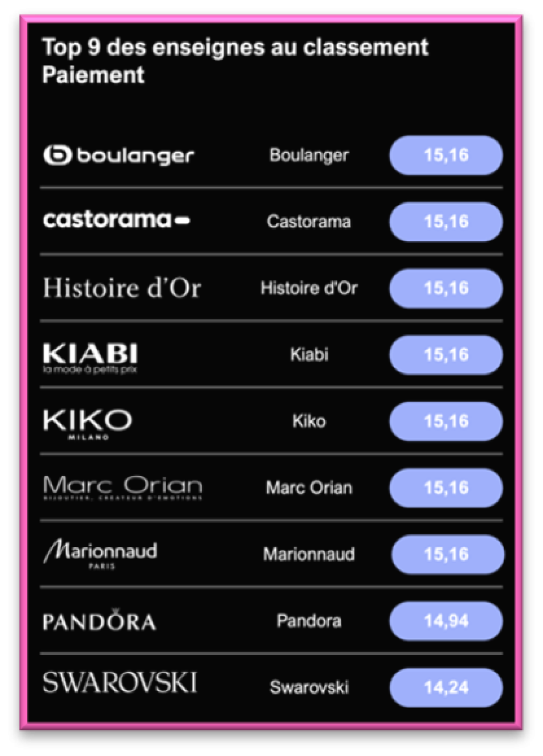Click Boulanger's 15,16 score badge

pos(446,155)
